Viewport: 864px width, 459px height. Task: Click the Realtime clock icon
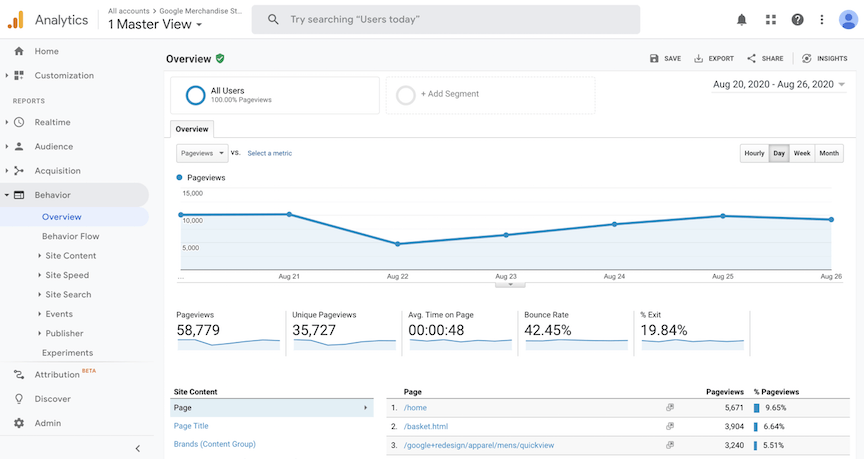coord(19,122)
